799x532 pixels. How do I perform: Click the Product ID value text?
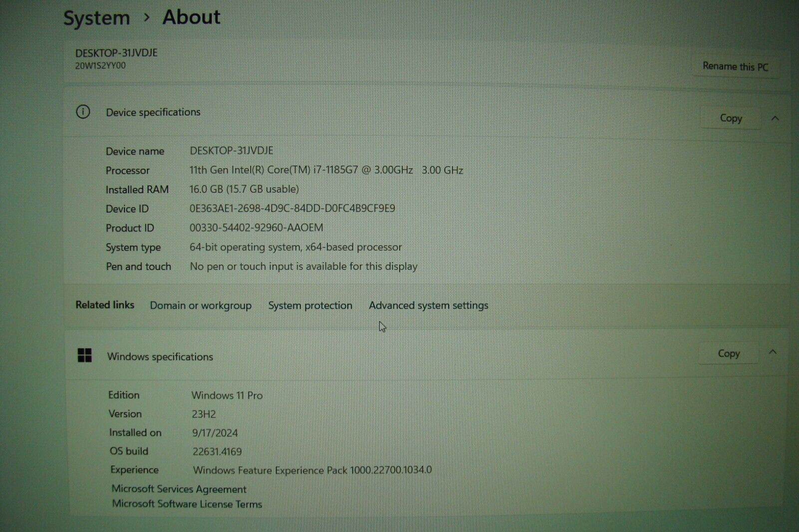[256, 228]
